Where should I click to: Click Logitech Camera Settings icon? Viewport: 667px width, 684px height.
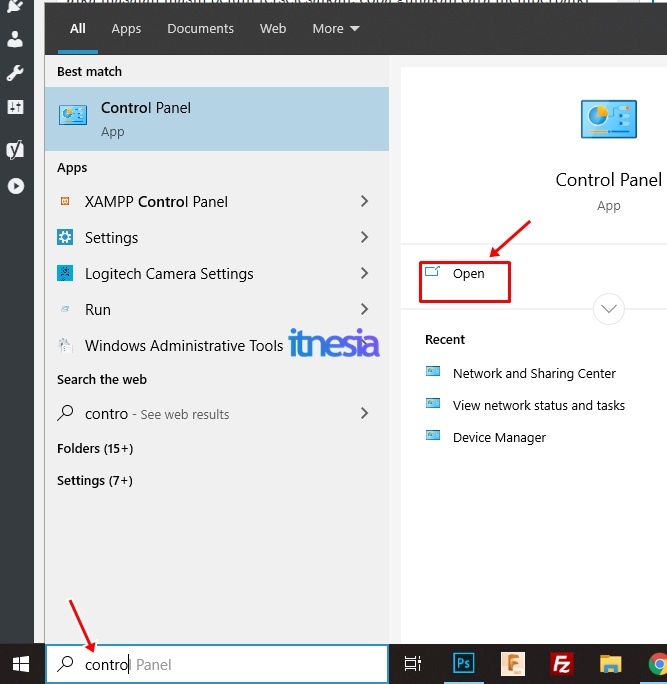click(65, 274)
